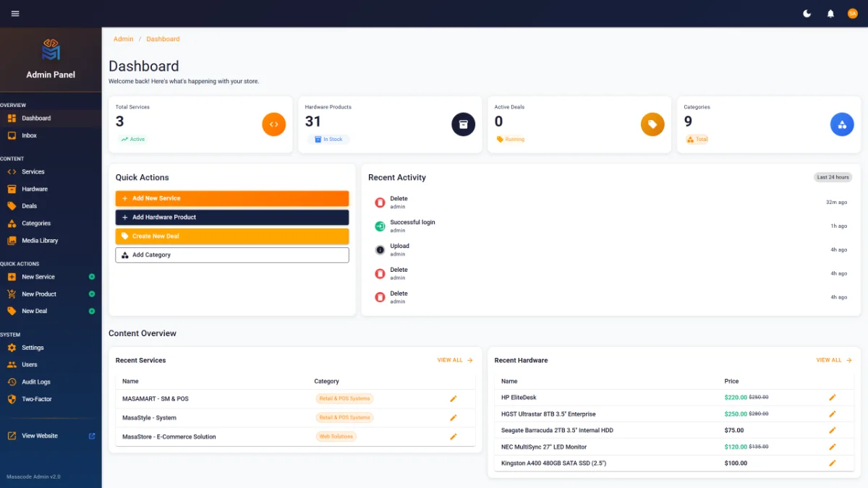Click the Add Category button
The height and width of the screenshot is (488, 868).
(x=232, y=255)
